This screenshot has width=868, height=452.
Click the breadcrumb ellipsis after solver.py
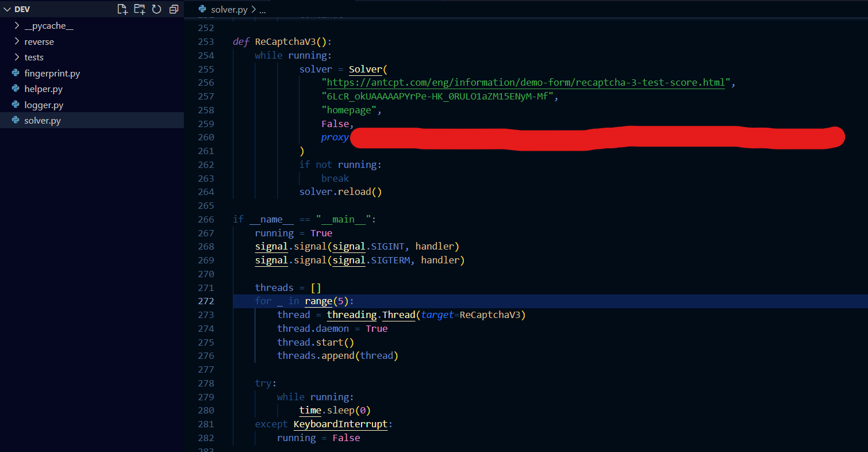tap(262, 10)
